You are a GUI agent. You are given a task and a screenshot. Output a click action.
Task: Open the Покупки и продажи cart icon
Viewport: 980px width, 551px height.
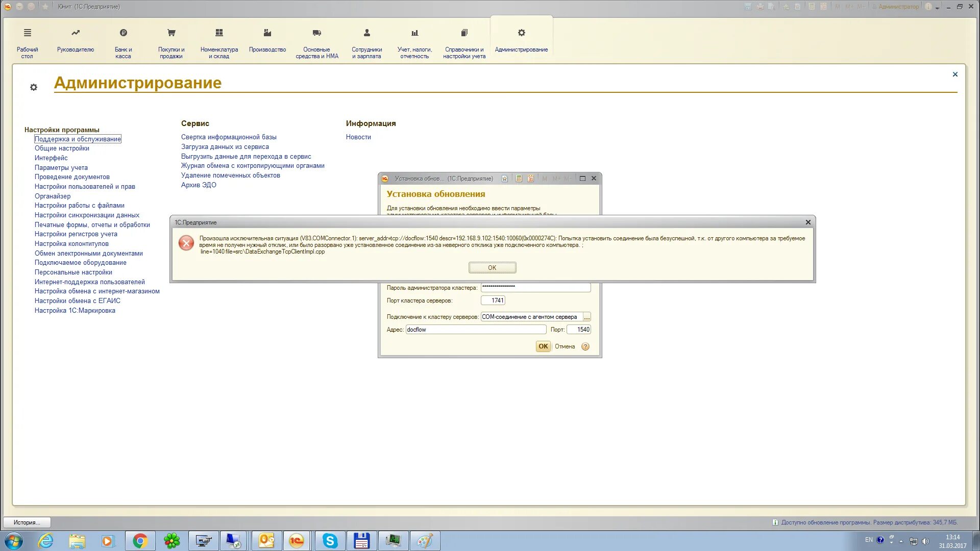click(x=171, y=33)
